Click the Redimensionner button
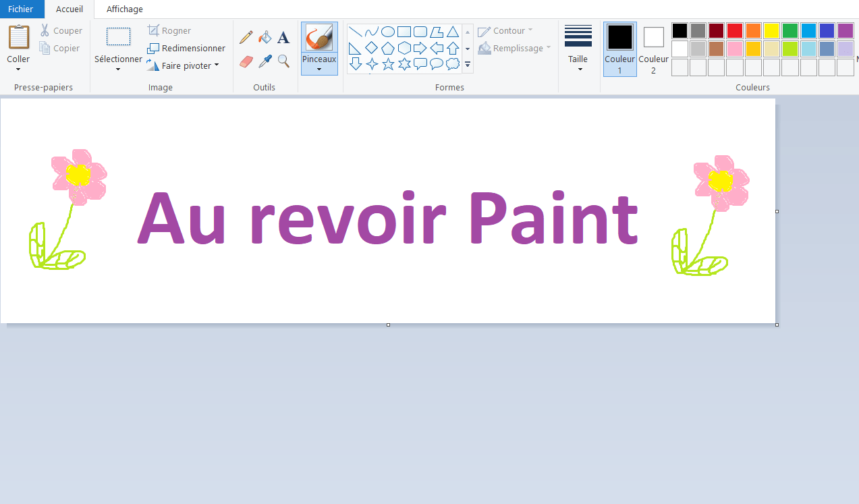Screen dimensions: 859x504 186,48
